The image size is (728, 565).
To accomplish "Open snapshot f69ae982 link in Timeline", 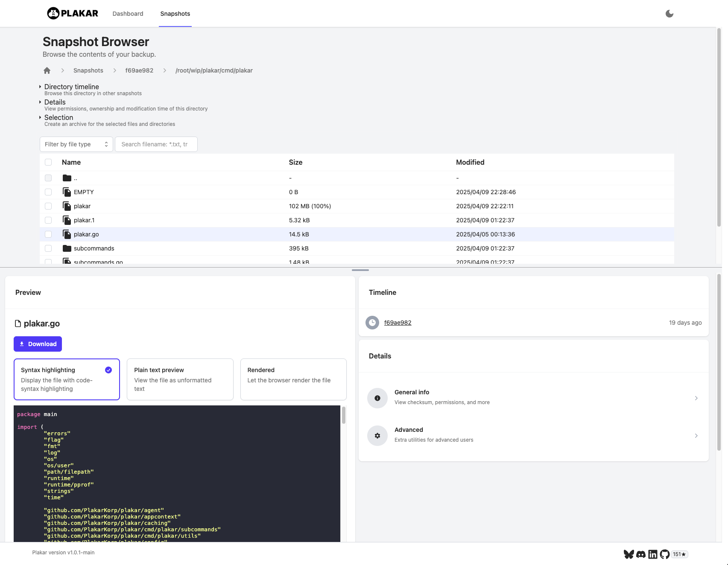I will tap(398, 323).
